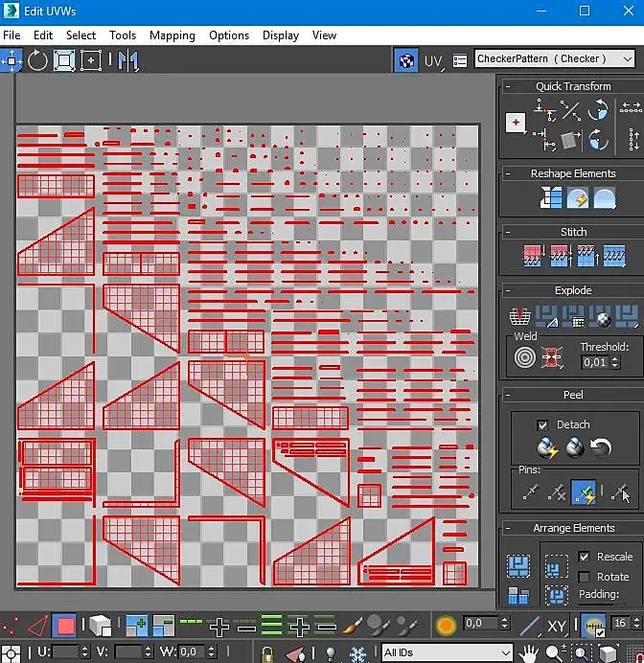This screenshot has width=644, height=663.
Task: Enable Polygon sub-object selection mode
Action: coord(64,627)
